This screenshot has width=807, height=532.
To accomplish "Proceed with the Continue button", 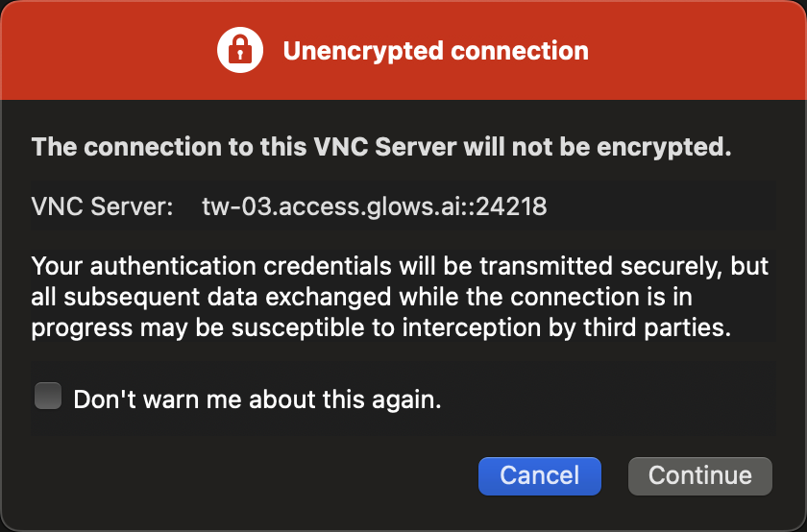I will tap(700, 476).
